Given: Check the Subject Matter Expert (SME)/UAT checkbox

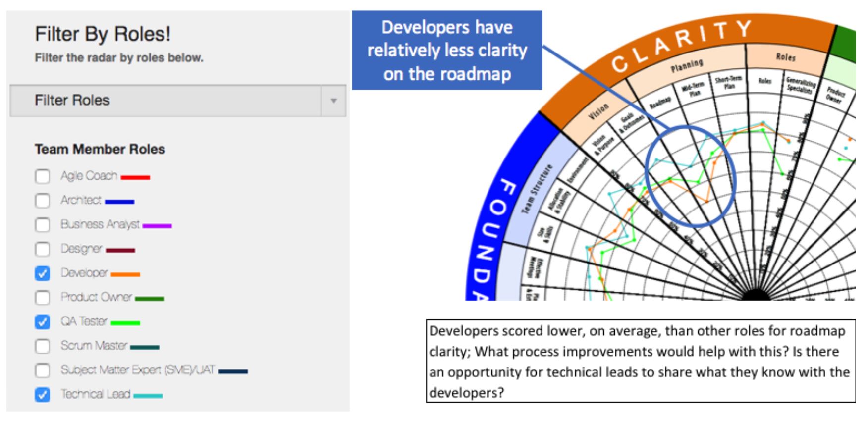Looking at the screenshot, I should point(43,370).
